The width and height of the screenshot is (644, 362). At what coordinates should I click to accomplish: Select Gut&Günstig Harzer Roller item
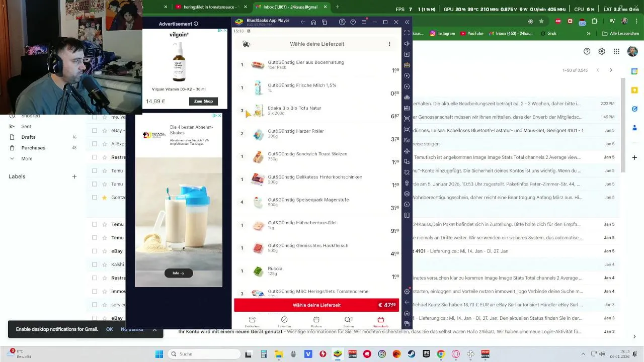317,134
